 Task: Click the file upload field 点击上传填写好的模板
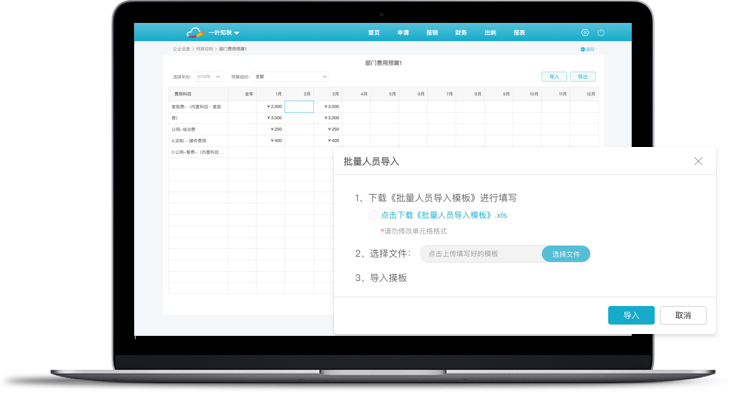point(481,254)
